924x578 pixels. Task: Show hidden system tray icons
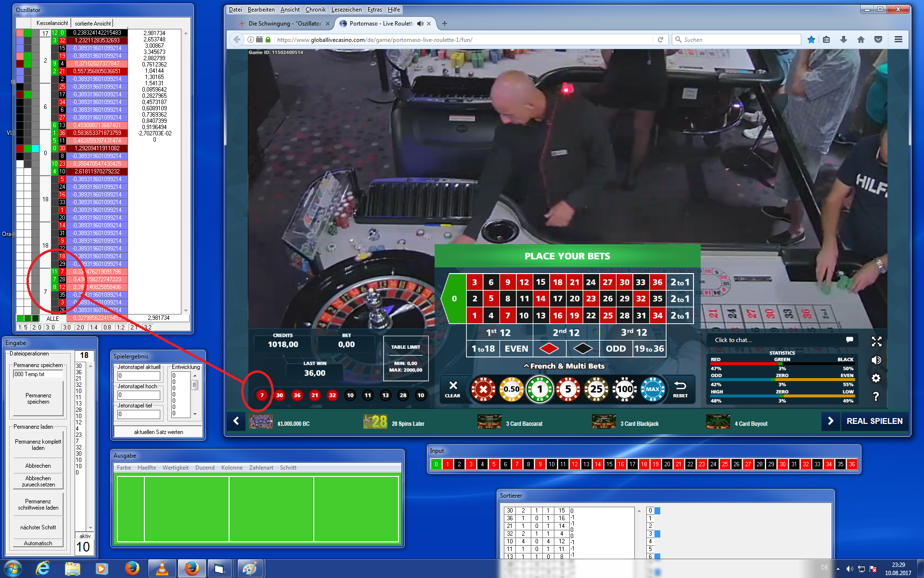click(x=838, y=569)
